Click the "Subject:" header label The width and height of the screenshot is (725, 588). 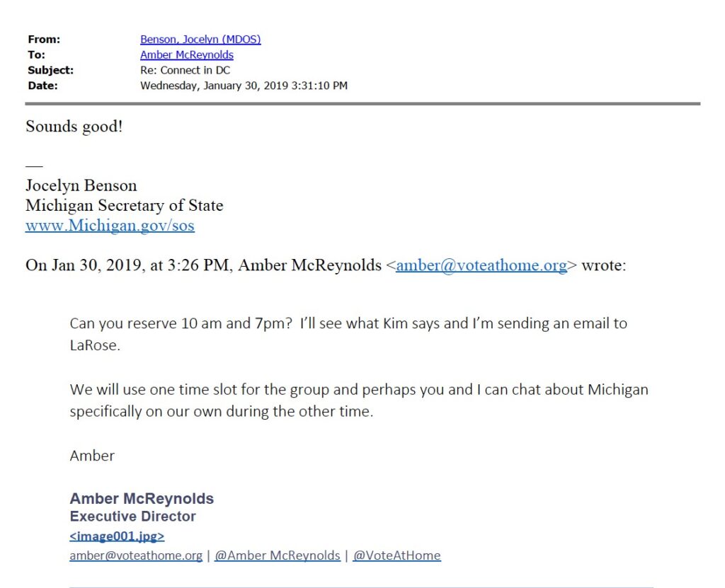50,71
